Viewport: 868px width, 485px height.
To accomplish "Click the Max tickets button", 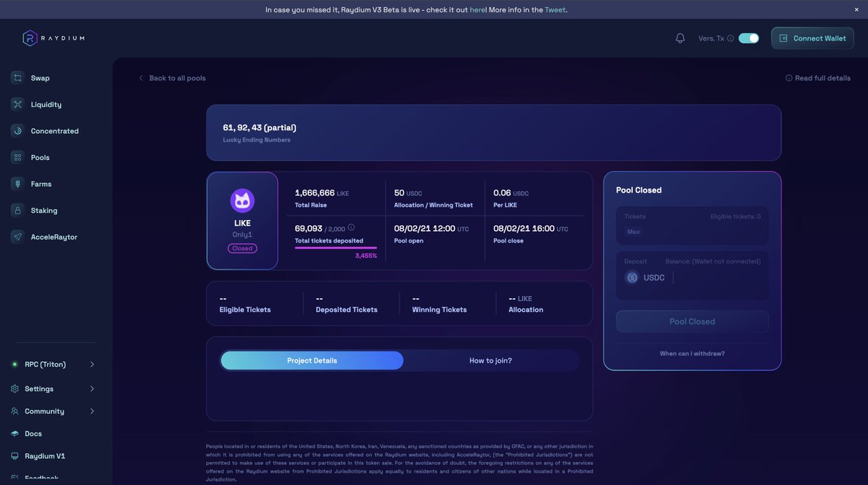I will pyautogui.click(x=634, y=232).
